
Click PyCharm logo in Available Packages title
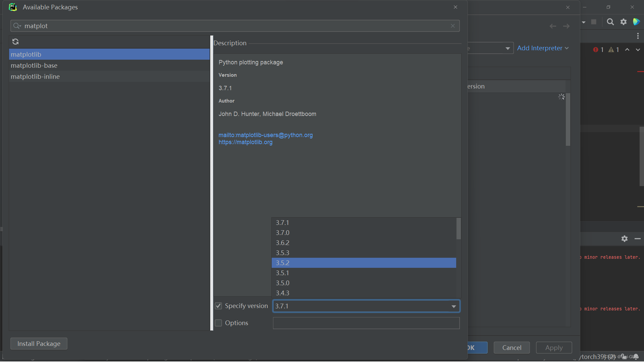[13, 7]
